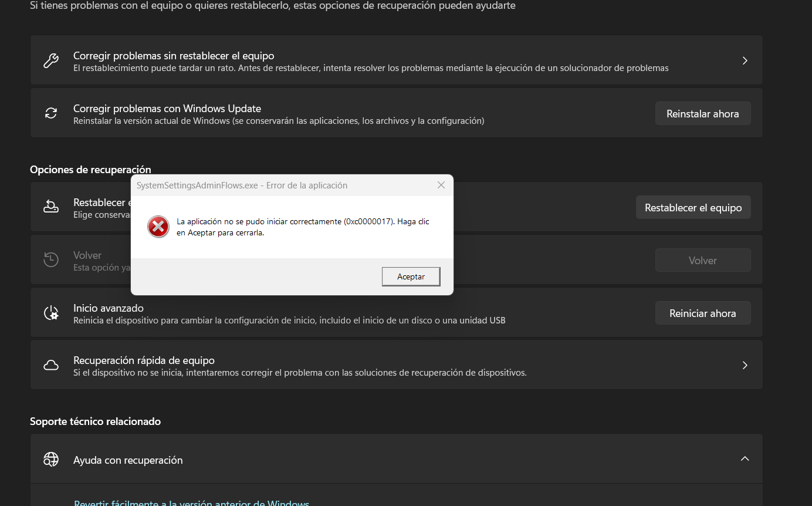Click the globe icon beside Ayuda con recuperación
The image size is (812, 506).
coord(51,459)
